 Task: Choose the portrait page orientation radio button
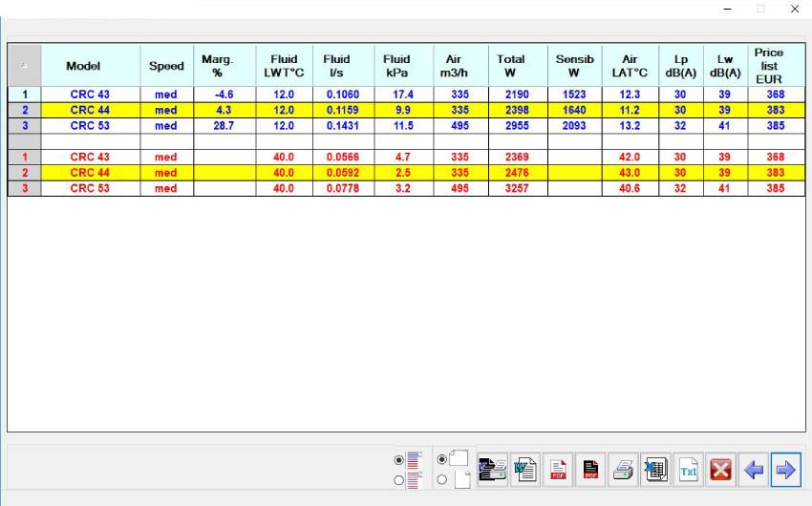[441, 479]
